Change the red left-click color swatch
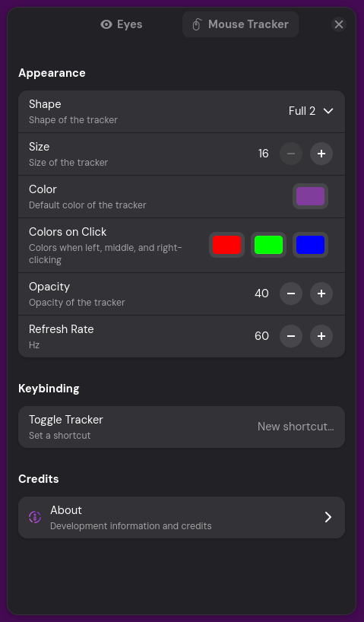Viewport: 364px width, 622px height. click(x=226, y=245)
